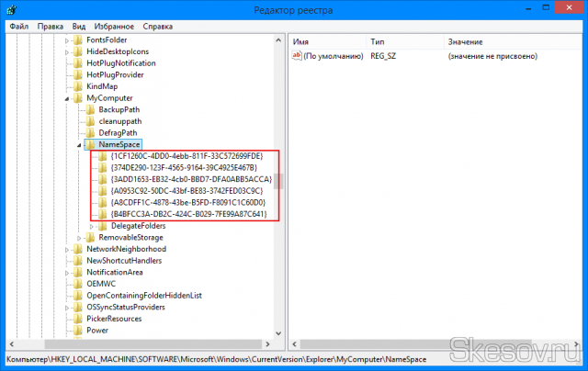Click the Значение column header
Viewport: 588px width, 371px height.
[x=465, y=42]
